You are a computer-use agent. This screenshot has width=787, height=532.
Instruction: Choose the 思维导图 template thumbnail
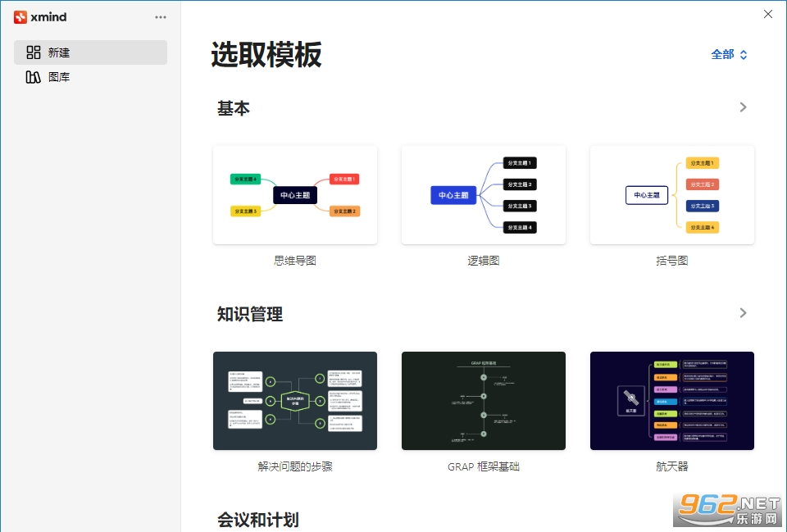(295, 195)
